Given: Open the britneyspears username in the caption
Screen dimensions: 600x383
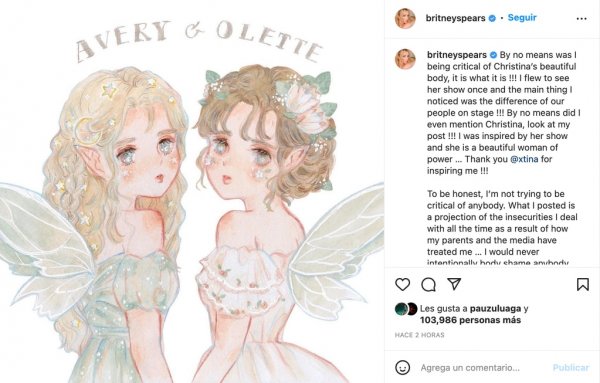Looking at the screenshot, I should [x=457, y=55].
